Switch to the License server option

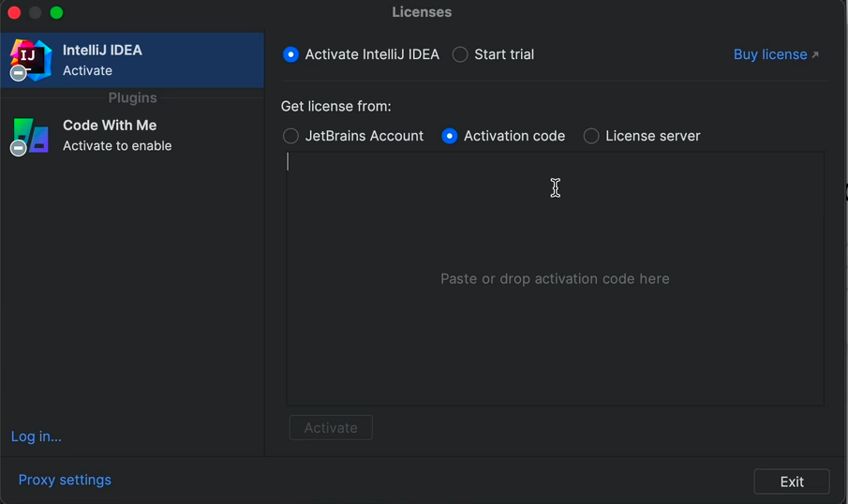(591, 136)
